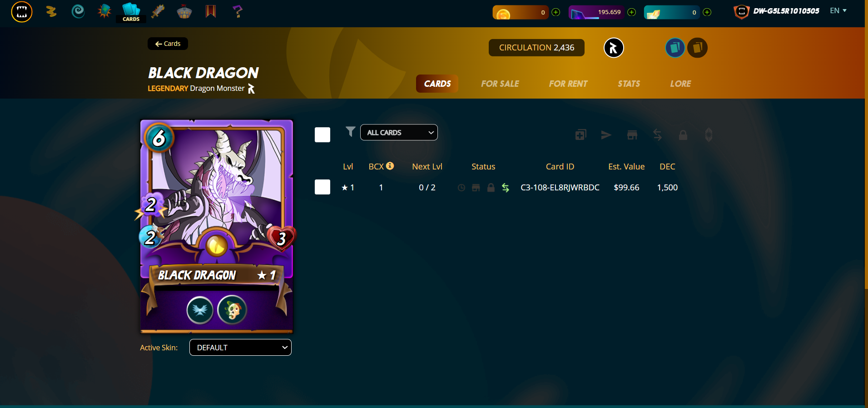This screenshot has width=868, height=408.
Task: Open the ALL CARDS filter dropdown
Action: coord(399,132)
